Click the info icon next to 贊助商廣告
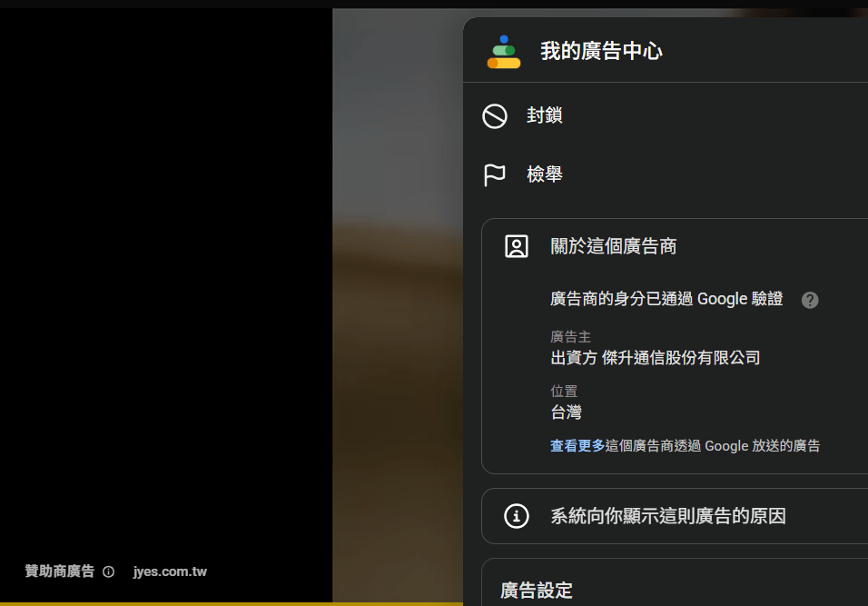This screenshot has height=606, width=868. pos(109,571)
